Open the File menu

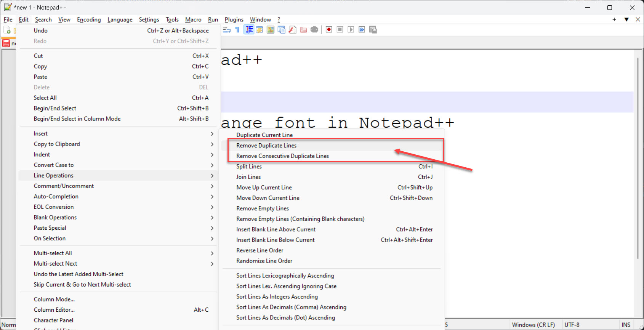tap(8, 19)
